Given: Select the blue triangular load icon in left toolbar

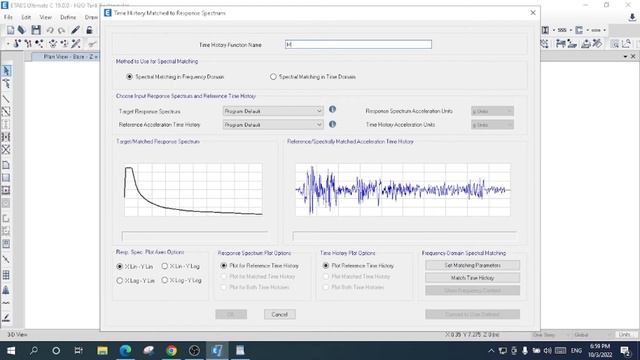Looking at the screenshot, I should (6, 290).
